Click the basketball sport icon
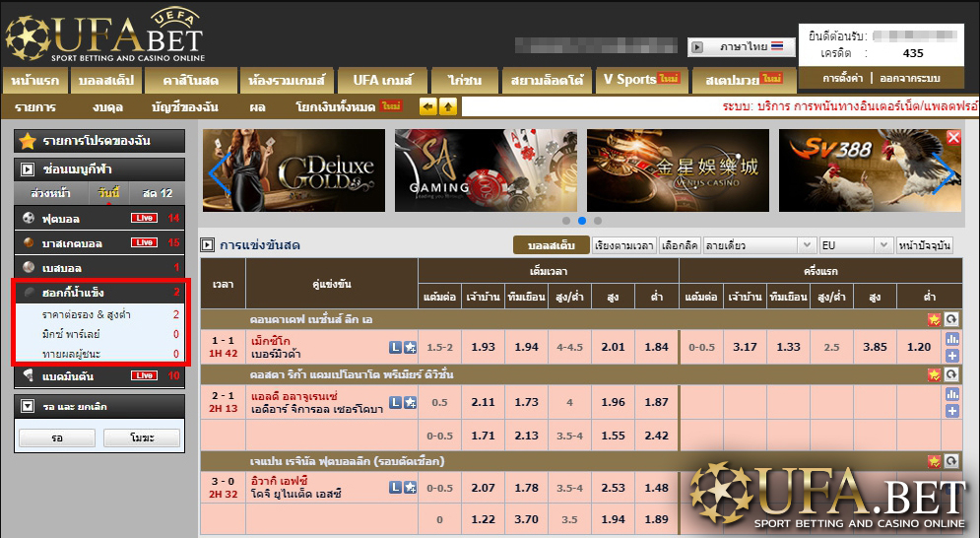Viewport: 980px width, 538px height. pos(29,242)
